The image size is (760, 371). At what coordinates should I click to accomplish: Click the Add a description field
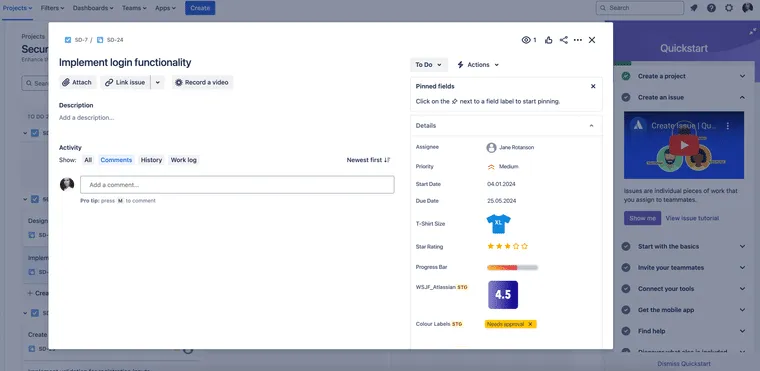[86, 117]
